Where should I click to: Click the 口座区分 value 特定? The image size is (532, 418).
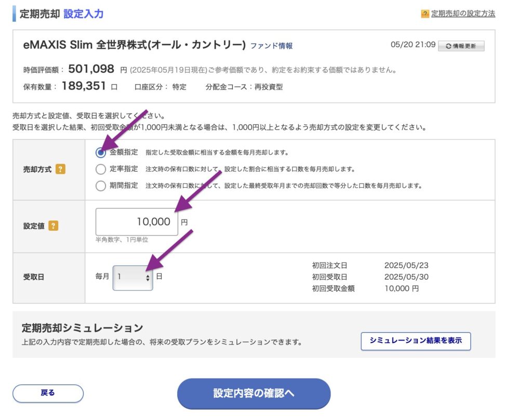179,87
